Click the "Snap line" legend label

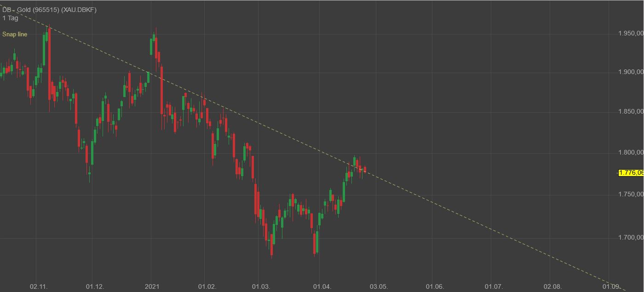click(x=15, y=34)
